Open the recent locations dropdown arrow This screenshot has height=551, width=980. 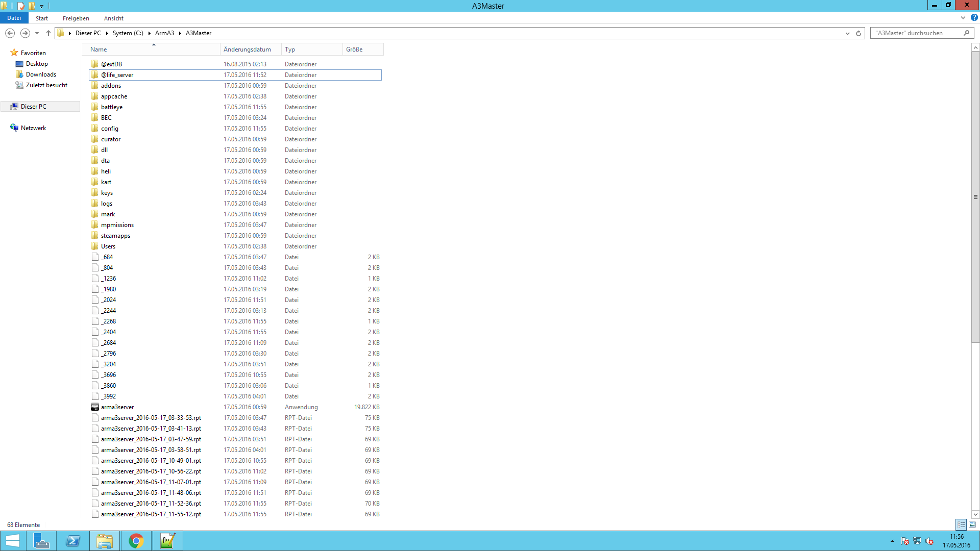(37, 33)
